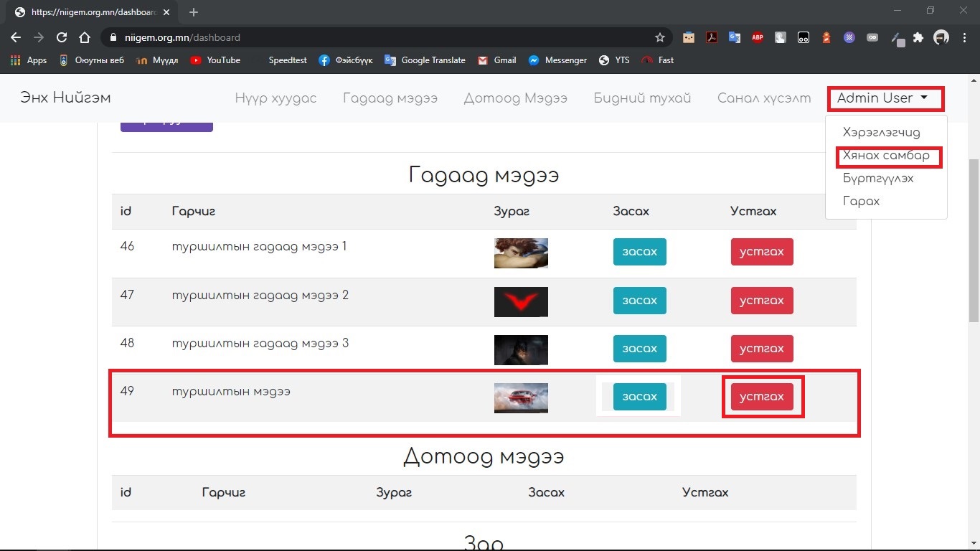Open Chrome's three-dot menu
980x551 pixels.
[x=964, y=37]
